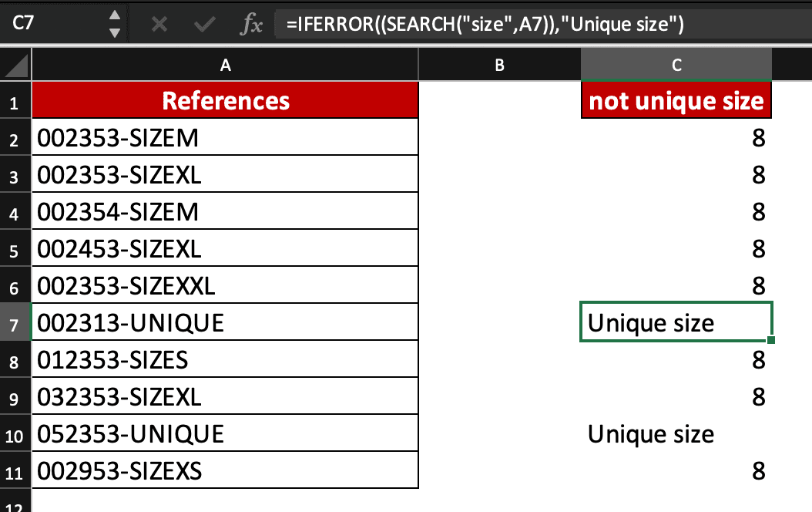The height and width of the screenshot is (512, 812).
Task: Select column C by clicking its header
Action: (x=676, y=65)
